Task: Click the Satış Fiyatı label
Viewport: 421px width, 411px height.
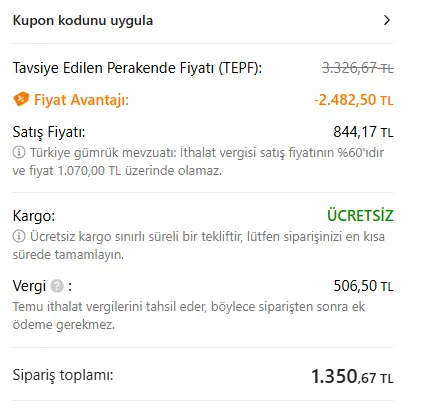Action: (49, 132)
